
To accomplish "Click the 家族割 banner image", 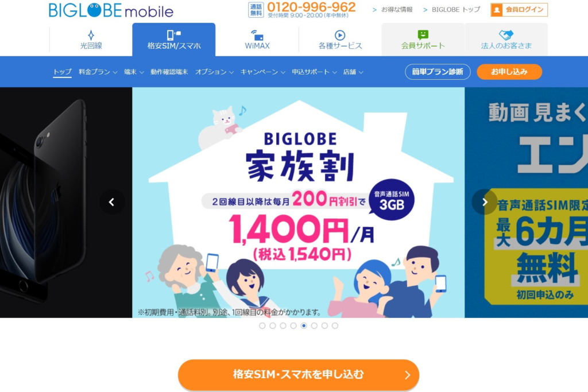I will click(x=298, y=203).
